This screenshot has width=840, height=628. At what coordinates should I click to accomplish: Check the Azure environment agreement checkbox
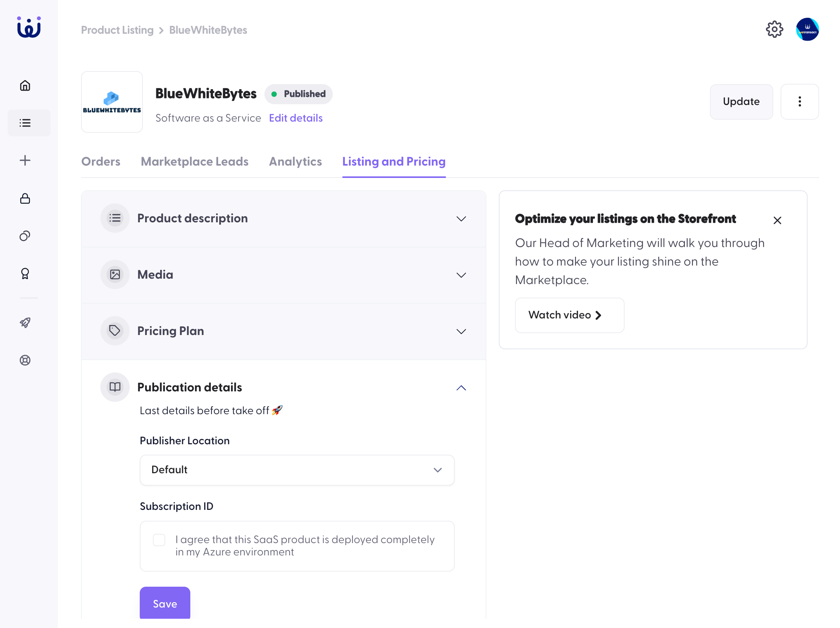[159, 540]
